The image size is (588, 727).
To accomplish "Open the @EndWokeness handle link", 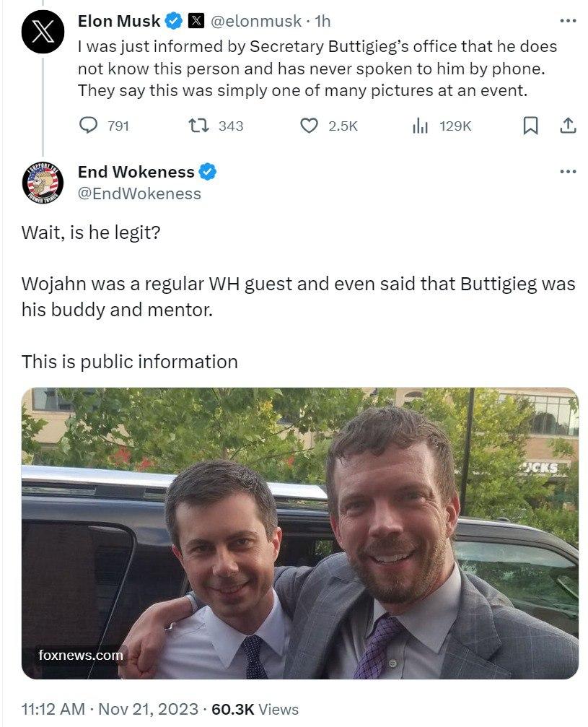I will [139, 193].
